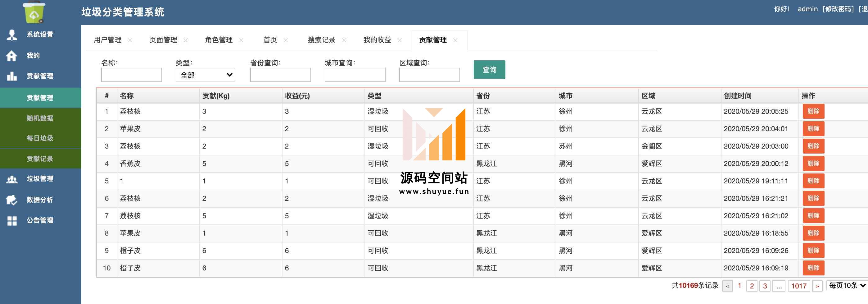Switch to the 首页 tab
Viewport: 868px width, 304px height.
point(270,40)
